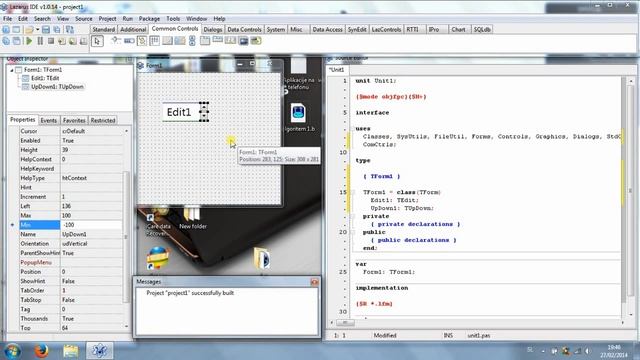
Task: Open the recent files dropdown arrow beside Open
Action: click(x=37, y=29)
